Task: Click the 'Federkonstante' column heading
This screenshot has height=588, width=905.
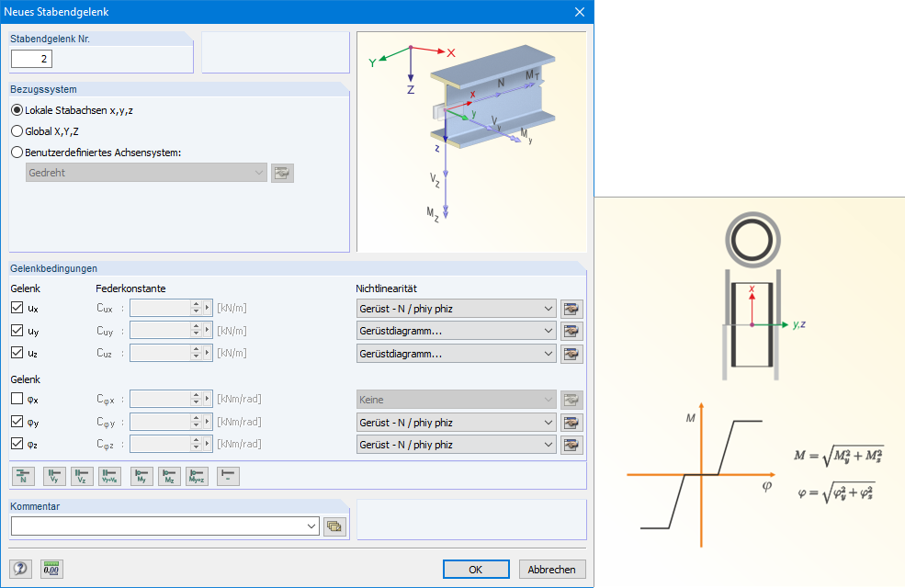Action: [x=130, y=288]
